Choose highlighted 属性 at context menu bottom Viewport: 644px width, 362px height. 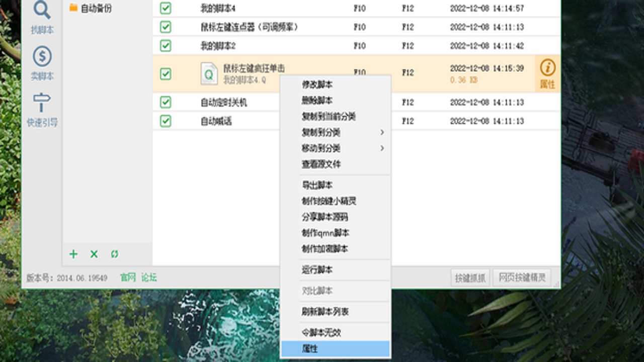pos(335,348)
